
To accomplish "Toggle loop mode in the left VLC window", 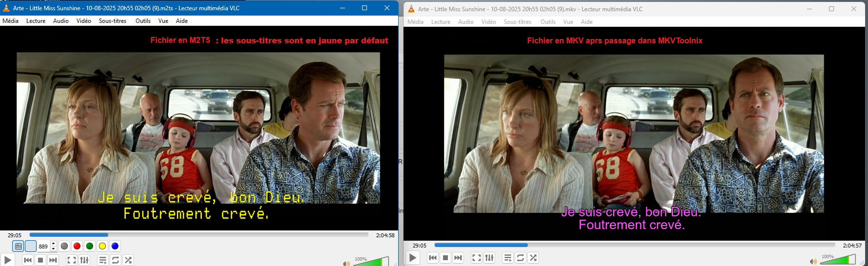I will pyautogui.click(x=116, y=260).
